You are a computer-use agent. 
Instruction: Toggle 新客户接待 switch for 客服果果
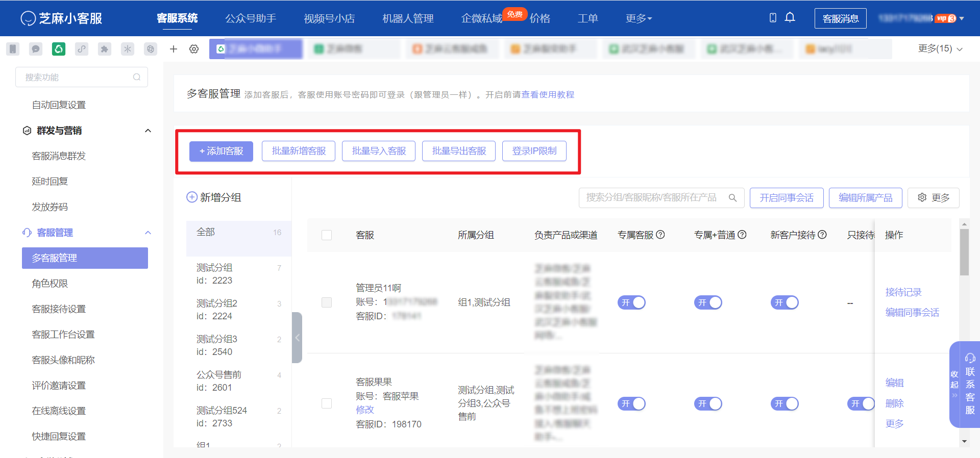(x=785, y=404)
